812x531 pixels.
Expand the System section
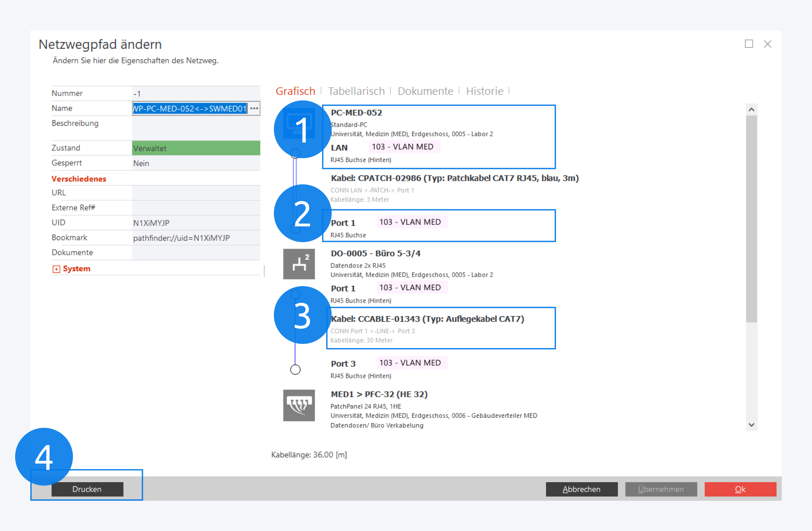(56, 269)
